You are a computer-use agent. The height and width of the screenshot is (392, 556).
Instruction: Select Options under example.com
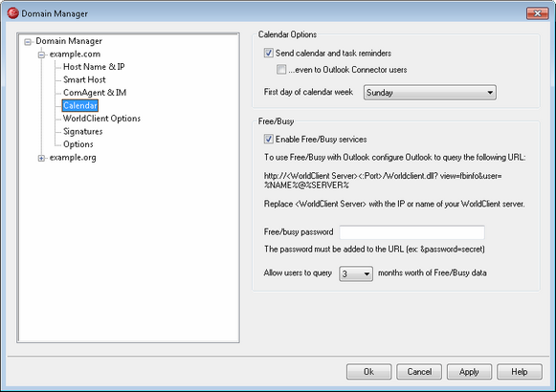click(x=78, y=144)
